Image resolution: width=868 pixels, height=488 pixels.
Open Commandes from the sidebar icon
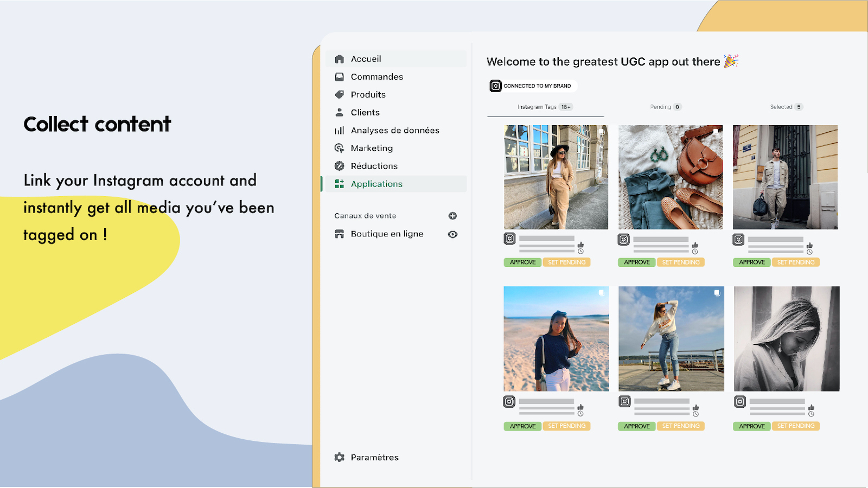tap(340, 76)
